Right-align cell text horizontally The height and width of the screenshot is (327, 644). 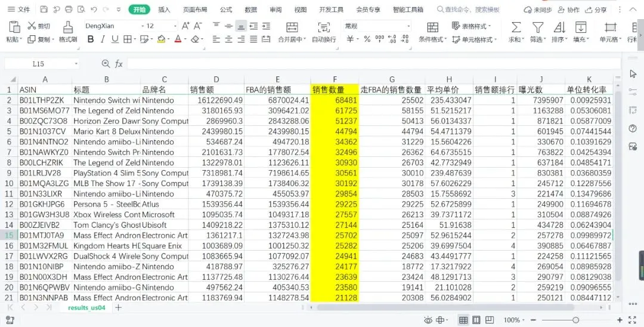pyautogui.click(x=241, y=39)
